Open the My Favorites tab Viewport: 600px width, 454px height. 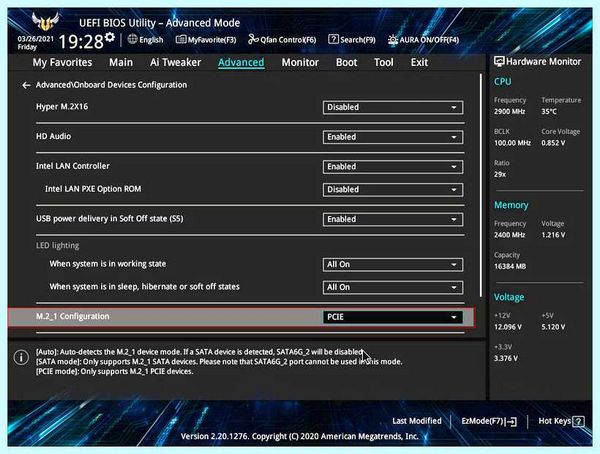point(62,62)
